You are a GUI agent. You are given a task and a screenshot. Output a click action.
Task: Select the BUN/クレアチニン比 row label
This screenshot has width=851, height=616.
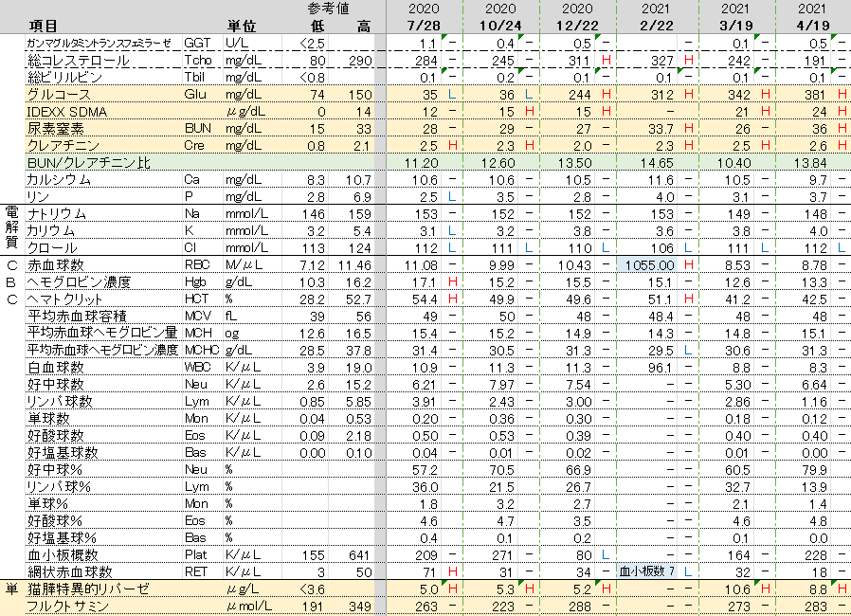coord(89,163)
